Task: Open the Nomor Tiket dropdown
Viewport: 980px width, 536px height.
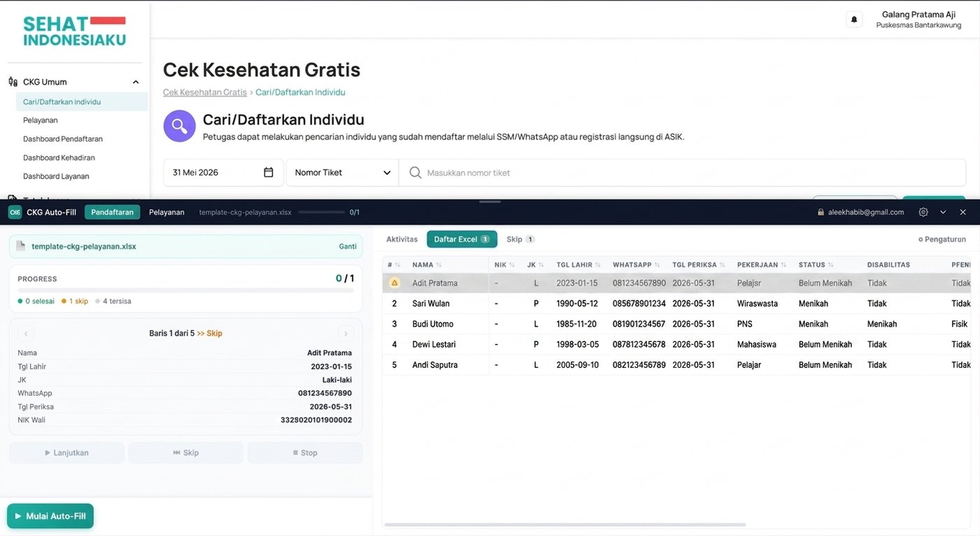Action: click(x=342, y=172)
